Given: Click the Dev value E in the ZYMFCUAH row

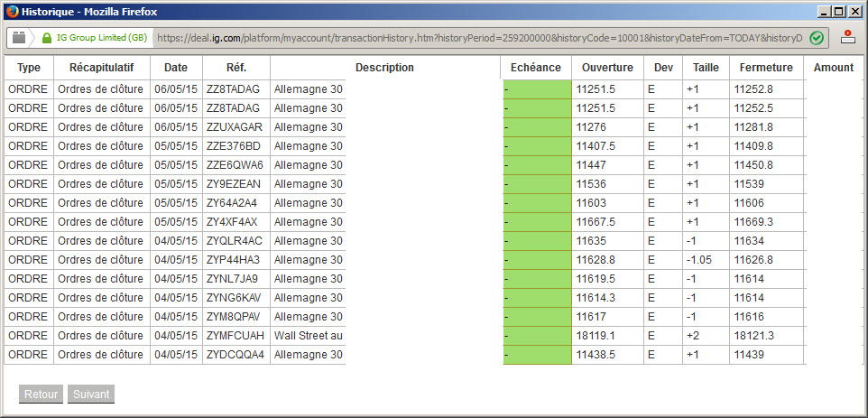Looking at the screenshot, I should [651, 336].
